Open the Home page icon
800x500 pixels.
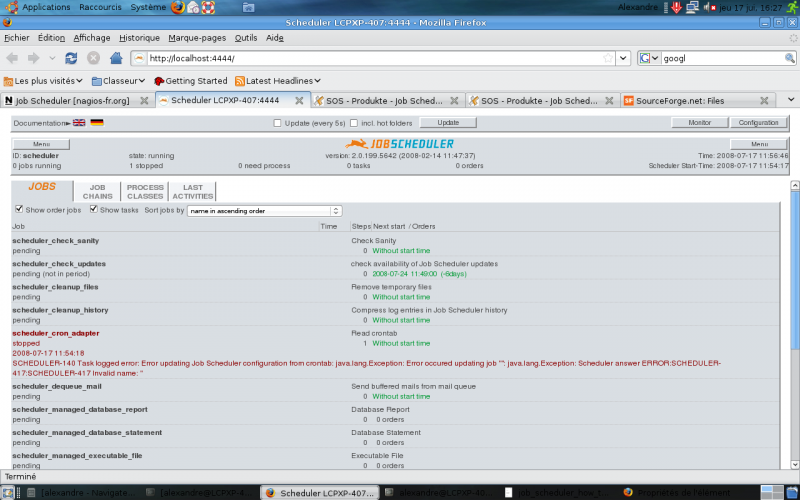116,58
